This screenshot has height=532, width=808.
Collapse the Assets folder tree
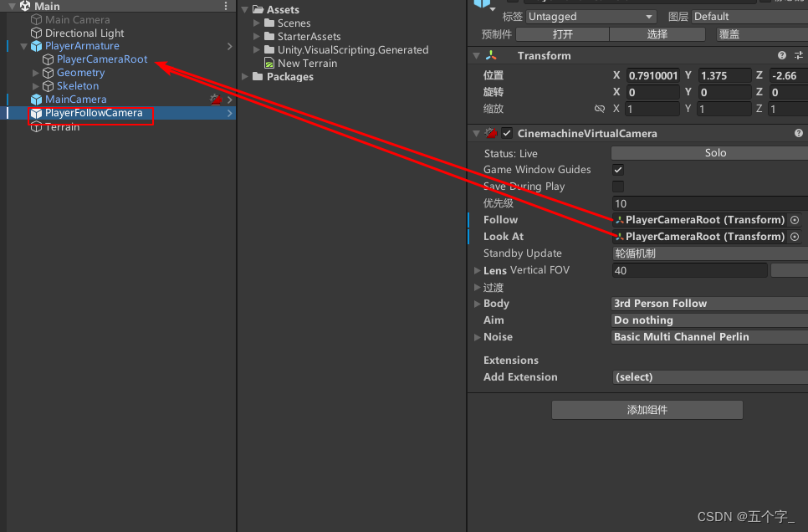[245, 9]
